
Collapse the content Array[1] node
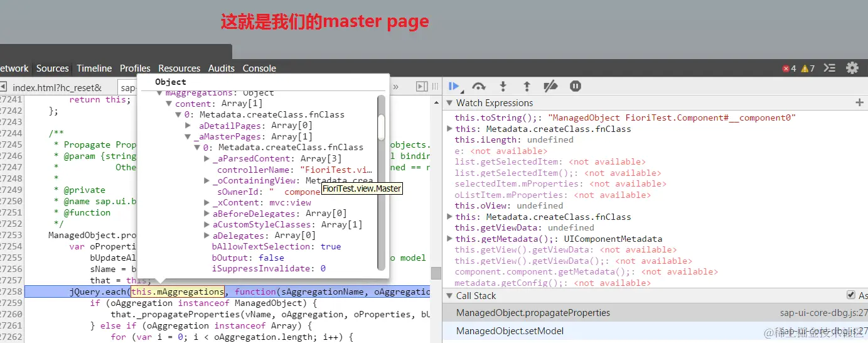click(169, 104)
